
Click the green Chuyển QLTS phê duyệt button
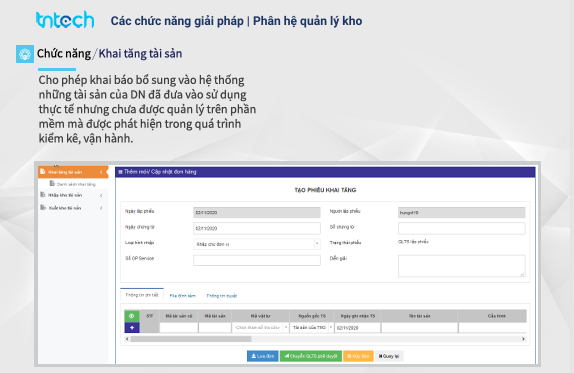pyautogui.click(x=311, y=356)
